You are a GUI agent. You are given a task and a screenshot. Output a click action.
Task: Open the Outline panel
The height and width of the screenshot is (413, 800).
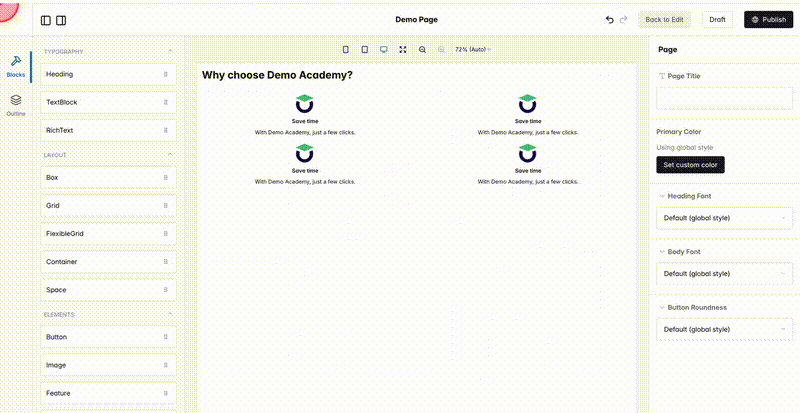pos(16,105)
